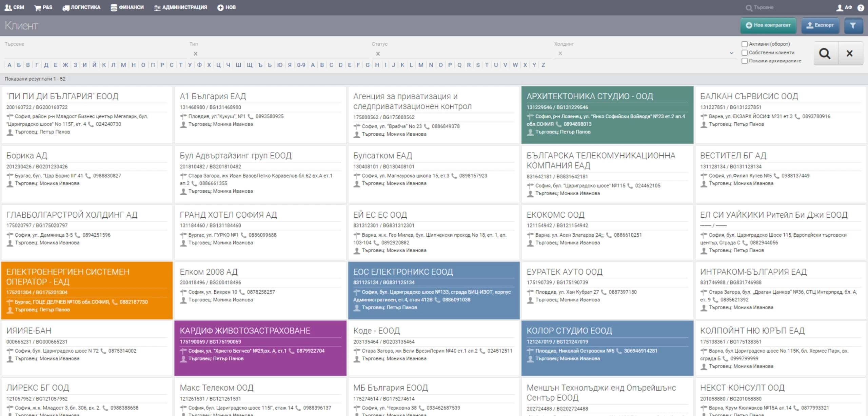
Task: Click phone icon beside 0894251596
Action: click(77, 235)
